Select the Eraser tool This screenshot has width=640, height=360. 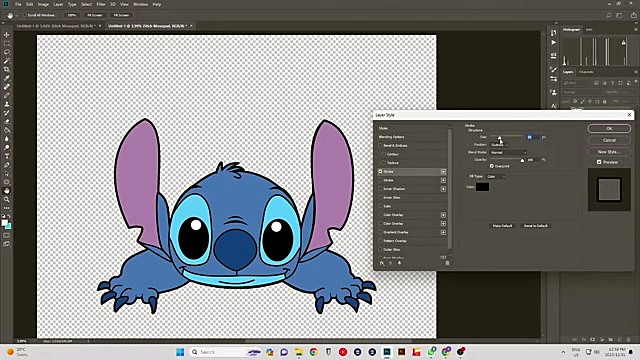(x=7, y=122)
